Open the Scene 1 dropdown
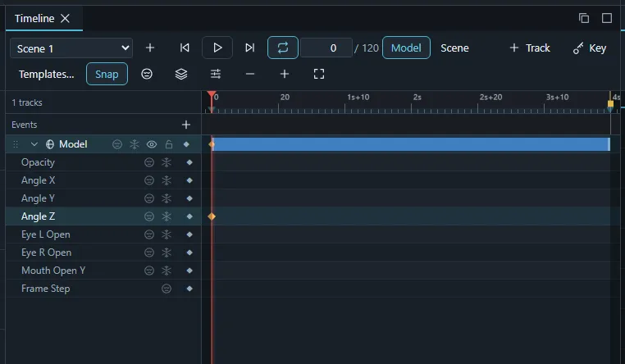 click(71, 48)
